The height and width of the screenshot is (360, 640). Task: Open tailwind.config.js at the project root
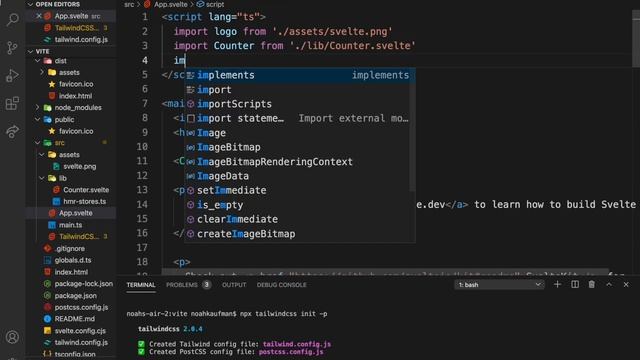81,342
